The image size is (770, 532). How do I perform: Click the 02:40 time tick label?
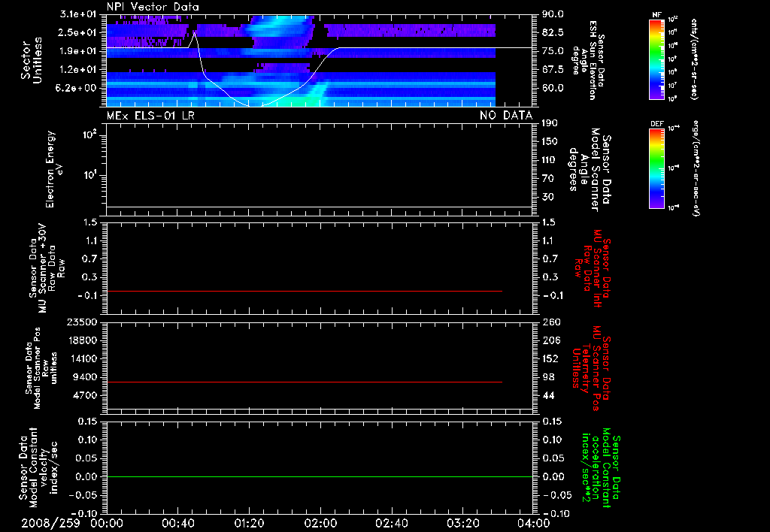click(x=391, y=523)
